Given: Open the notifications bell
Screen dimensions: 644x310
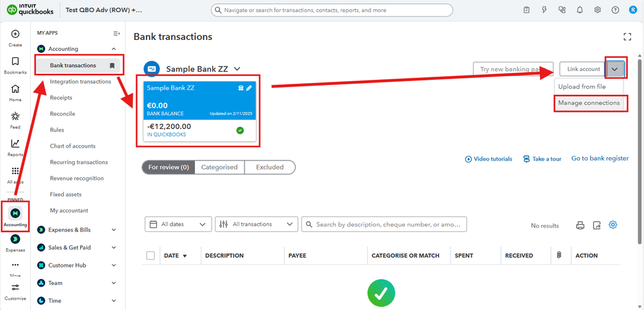Looking at the screenshot, I should tap(580, 10).
